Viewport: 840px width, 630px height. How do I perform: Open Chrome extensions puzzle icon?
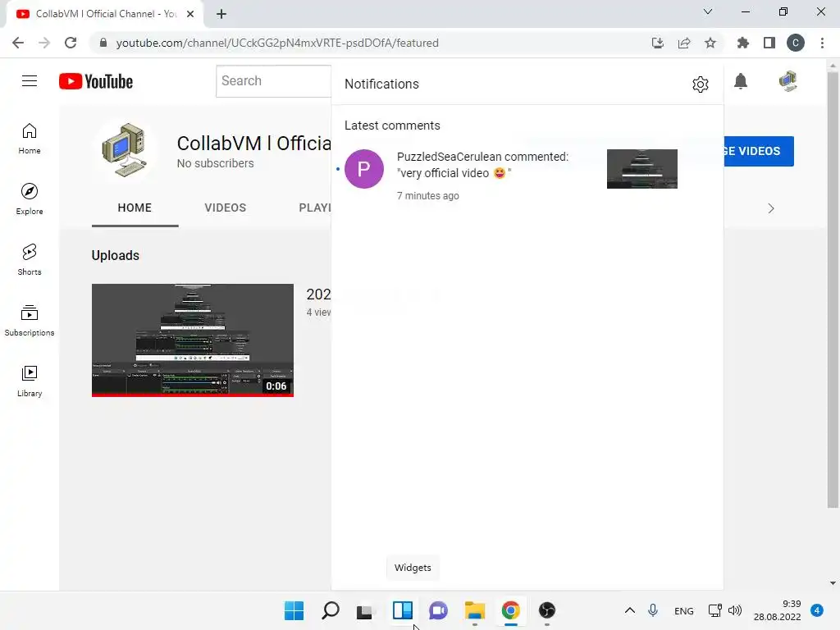[x=742, y=43]
